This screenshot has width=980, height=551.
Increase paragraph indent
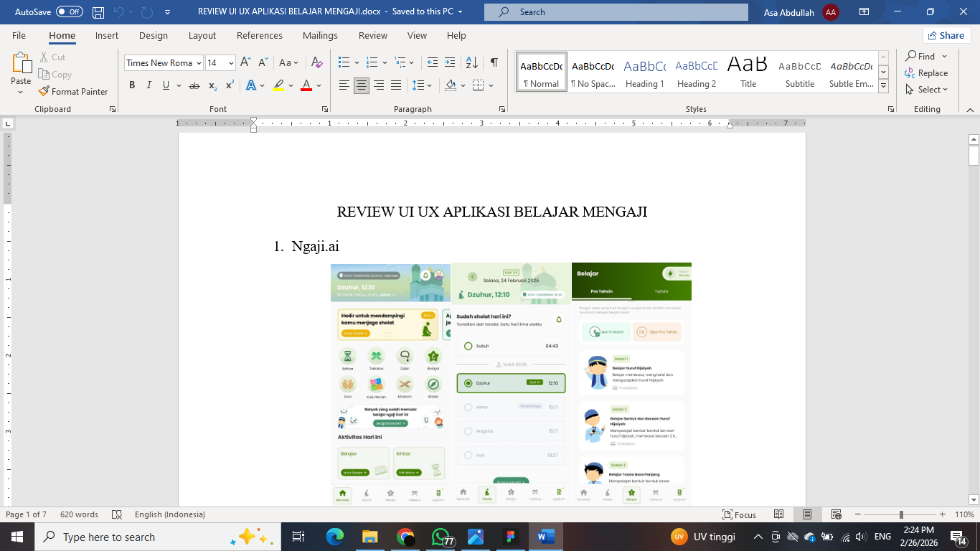tap(450, 62)
